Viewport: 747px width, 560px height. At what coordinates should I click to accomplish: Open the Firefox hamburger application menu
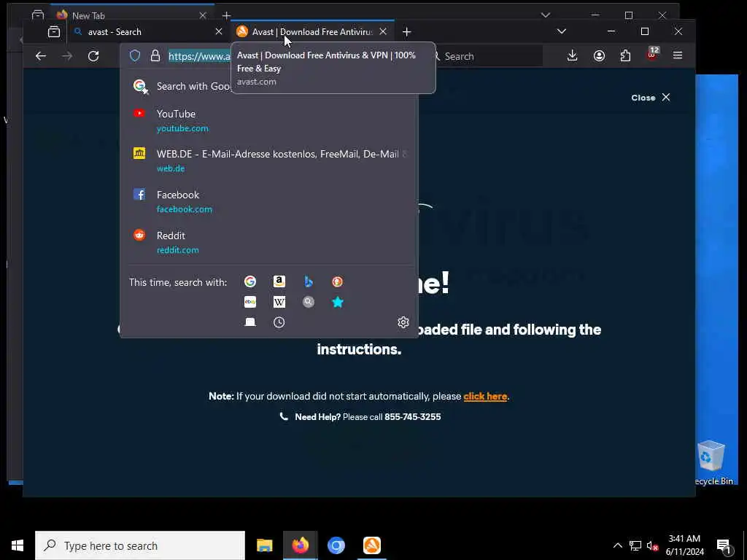pos(678,55)
